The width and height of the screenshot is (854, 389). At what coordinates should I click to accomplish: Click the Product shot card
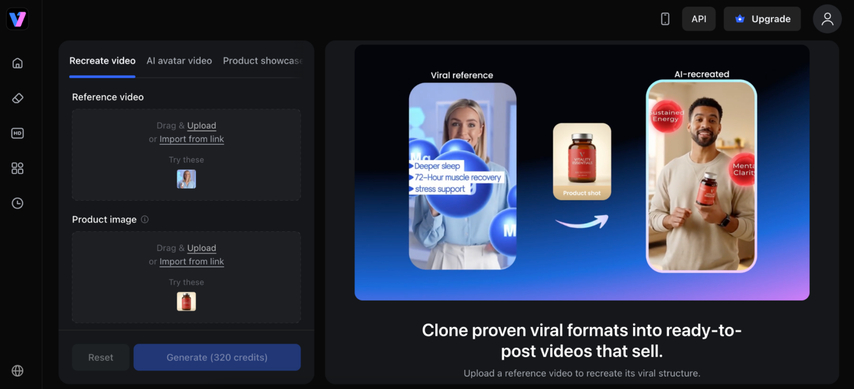[582, 161]
